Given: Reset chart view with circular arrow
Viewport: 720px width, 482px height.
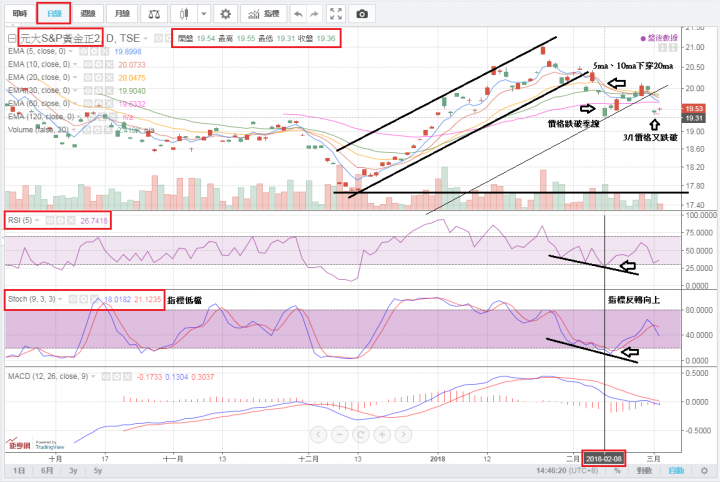Looking at the screenshot, I should pyautogui.click(x=361, y=434).
